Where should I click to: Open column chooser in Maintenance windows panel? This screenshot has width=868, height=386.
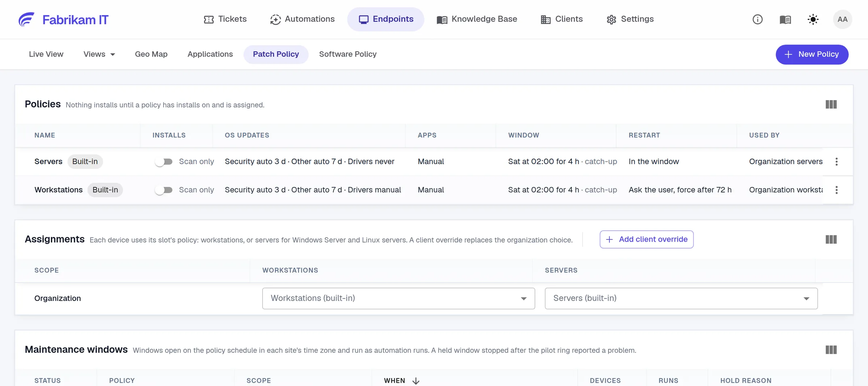831,350
